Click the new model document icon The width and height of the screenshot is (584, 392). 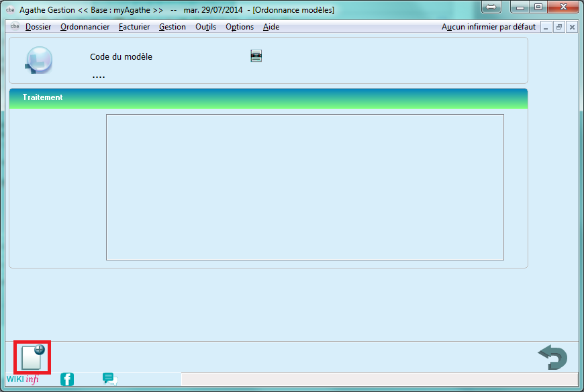(x=32, y=357)
